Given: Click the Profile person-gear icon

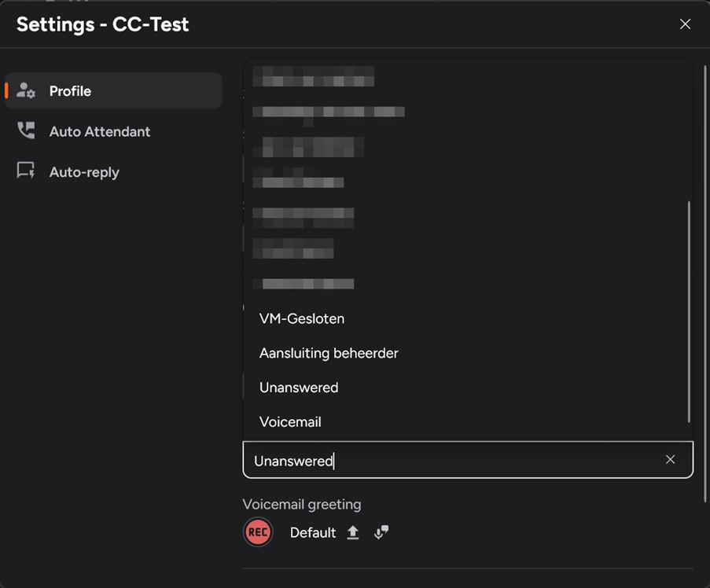Looking at the screenshot, I should 26,90.
